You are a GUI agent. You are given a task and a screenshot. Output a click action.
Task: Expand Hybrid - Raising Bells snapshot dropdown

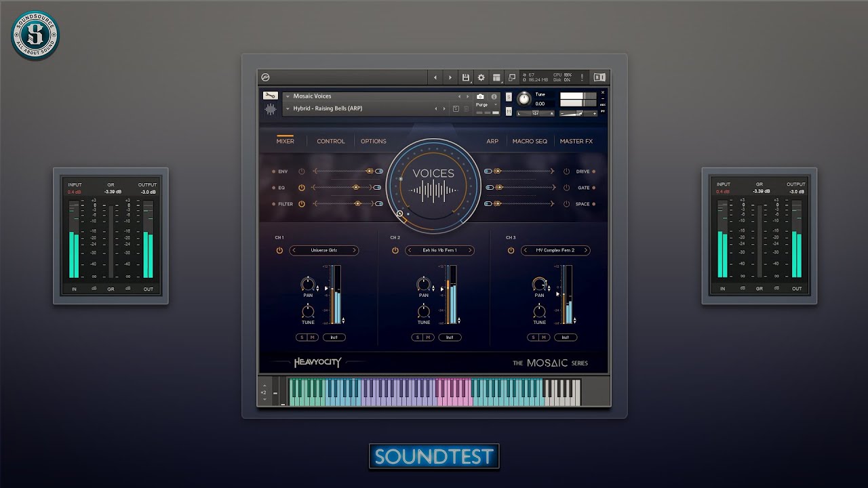point(288,108)
